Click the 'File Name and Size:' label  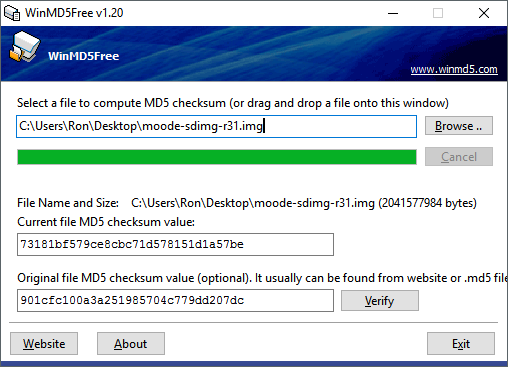pos(68,203)
